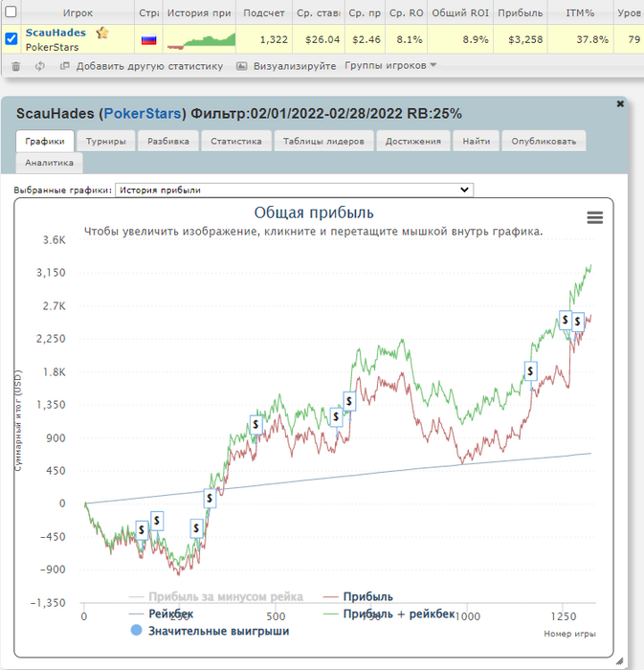Toggle the Рейкбек series in legend

pyautogui.click(x=161, y=614)
